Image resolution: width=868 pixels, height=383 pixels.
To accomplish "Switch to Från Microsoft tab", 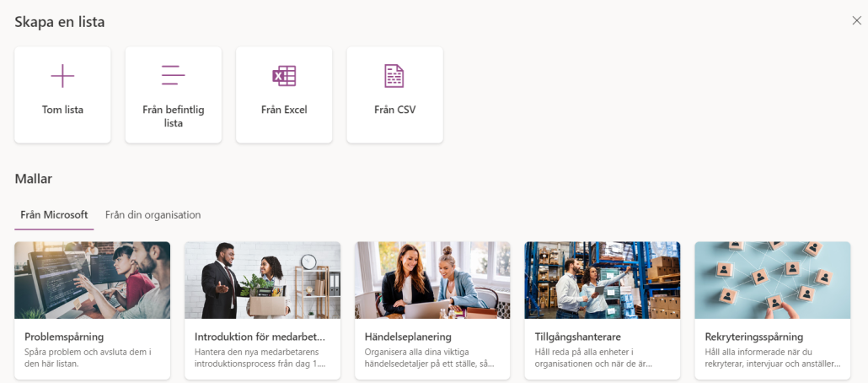I will pos(54,214).
